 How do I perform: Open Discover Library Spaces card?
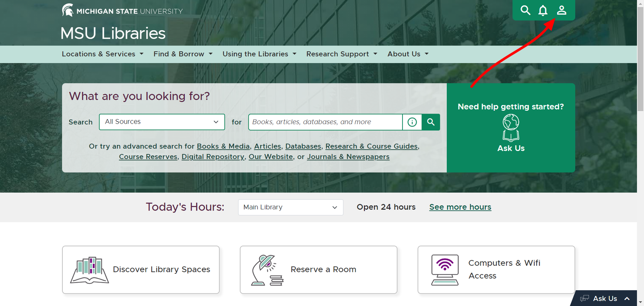[141, 270]
